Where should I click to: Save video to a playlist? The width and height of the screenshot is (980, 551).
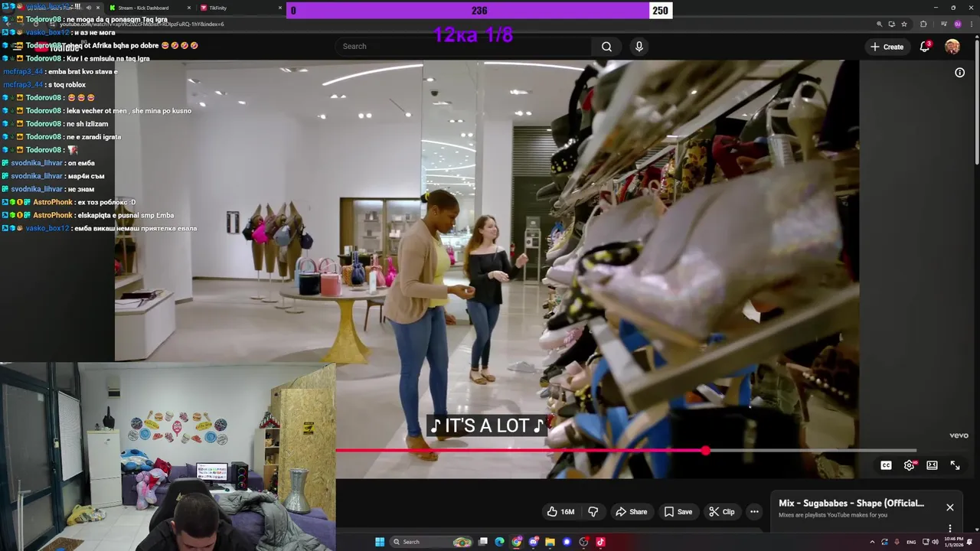678,512
